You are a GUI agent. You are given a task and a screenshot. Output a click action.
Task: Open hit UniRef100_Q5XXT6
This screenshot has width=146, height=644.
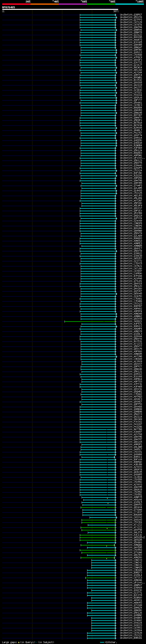[131, 17]
